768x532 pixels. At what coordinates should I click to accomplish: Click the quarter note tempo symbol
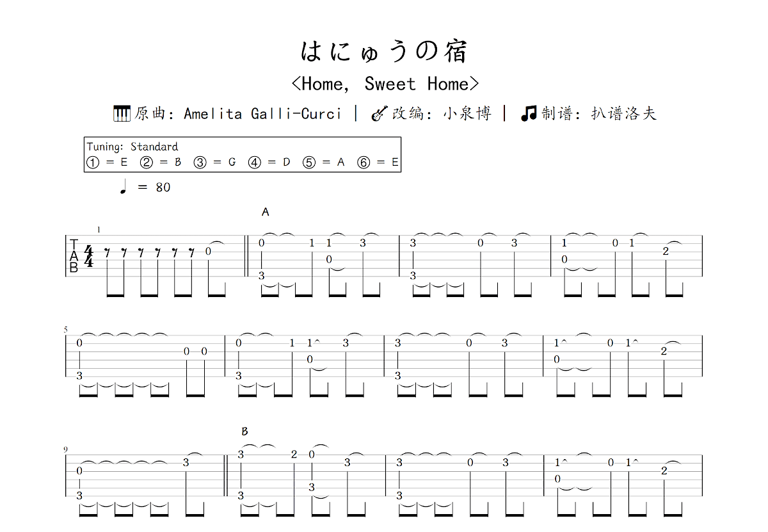click(123, 186)
